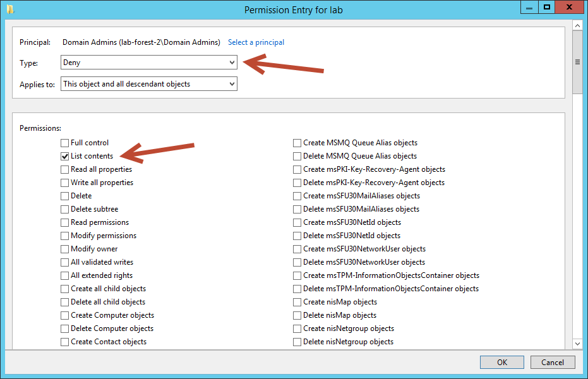Enable Read all properties permission

(x=65, y=169)
